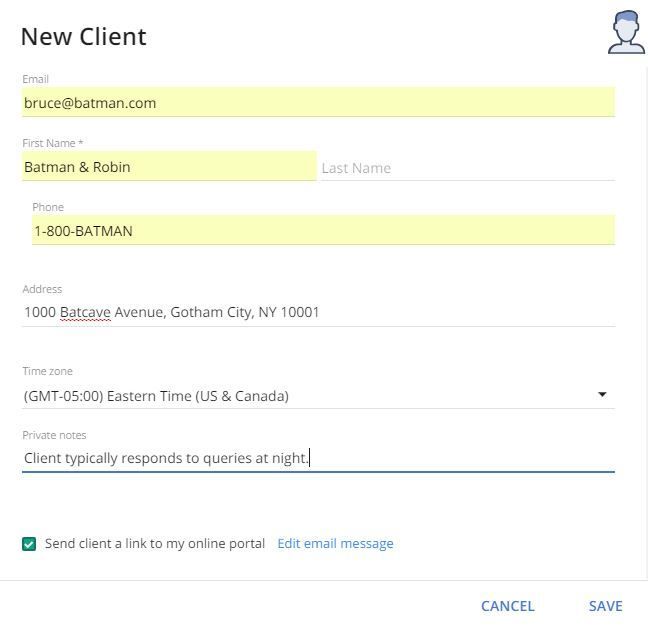
Task: Expand the Time zone dropdown arrow
Action: click(602, 395)
